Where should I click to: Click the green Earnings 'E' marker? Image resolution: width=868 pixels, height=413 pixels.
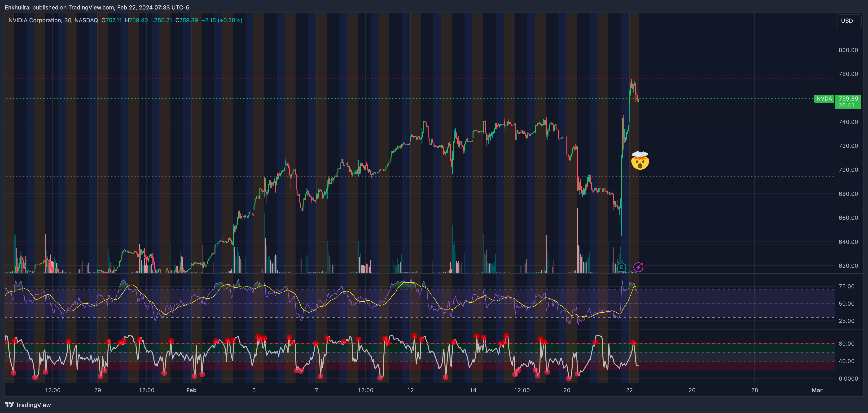point(621,268)
